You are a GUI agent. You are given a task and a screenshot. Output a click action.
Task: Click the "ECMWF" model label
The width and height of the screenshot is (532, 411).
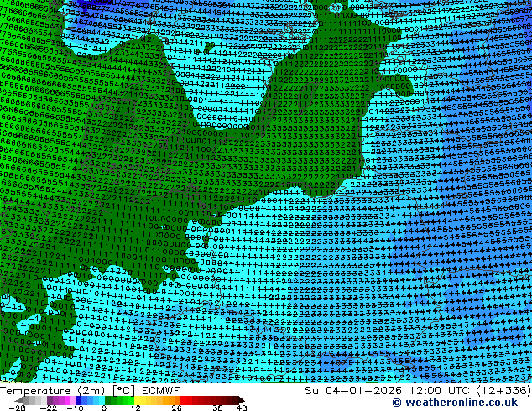(x=160, y=391)
